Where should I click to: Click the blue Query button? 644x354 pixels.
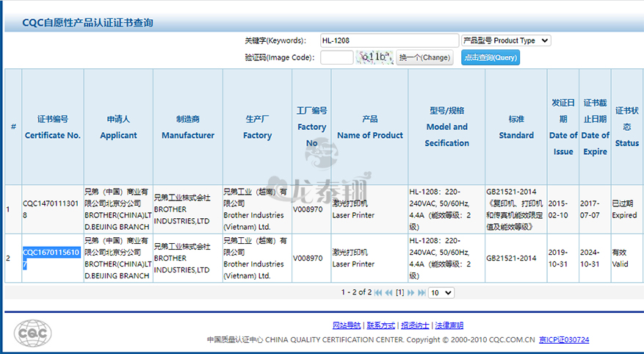(490, 57)
